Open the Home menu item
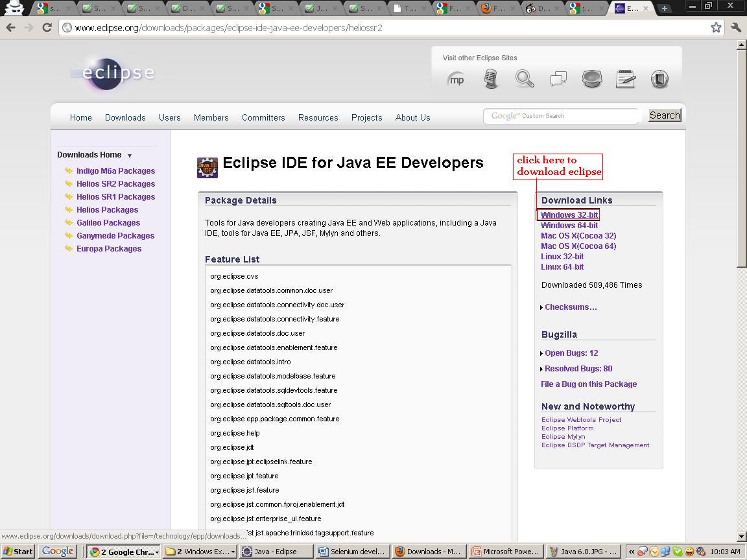The height and width of the screenshot is (560, 747). [80, 117]
